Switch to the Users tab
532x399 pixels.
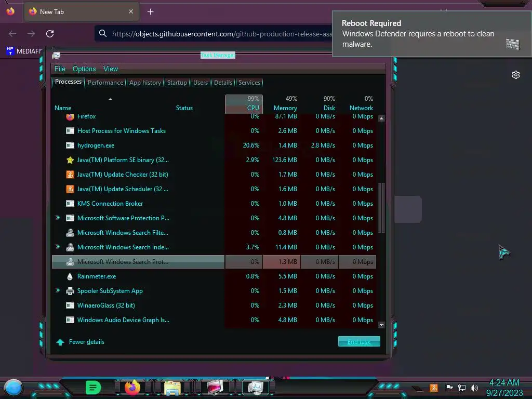pos(200,83)
